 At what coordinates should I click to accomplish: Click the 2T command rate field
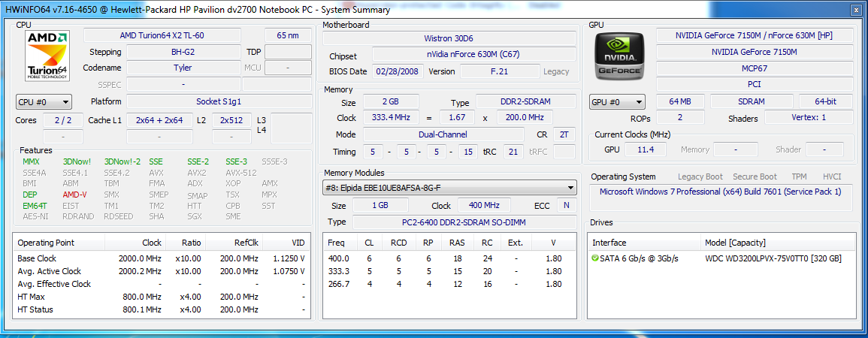564,134
